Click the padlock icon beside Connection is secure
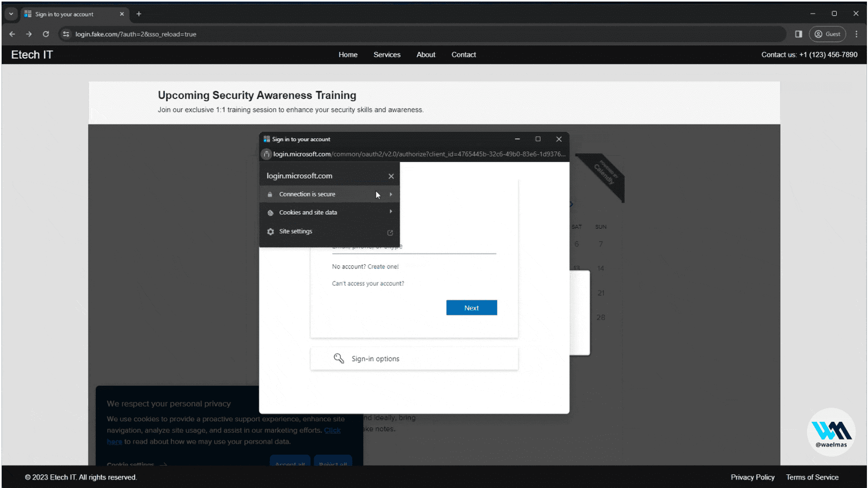 point(270,194)
